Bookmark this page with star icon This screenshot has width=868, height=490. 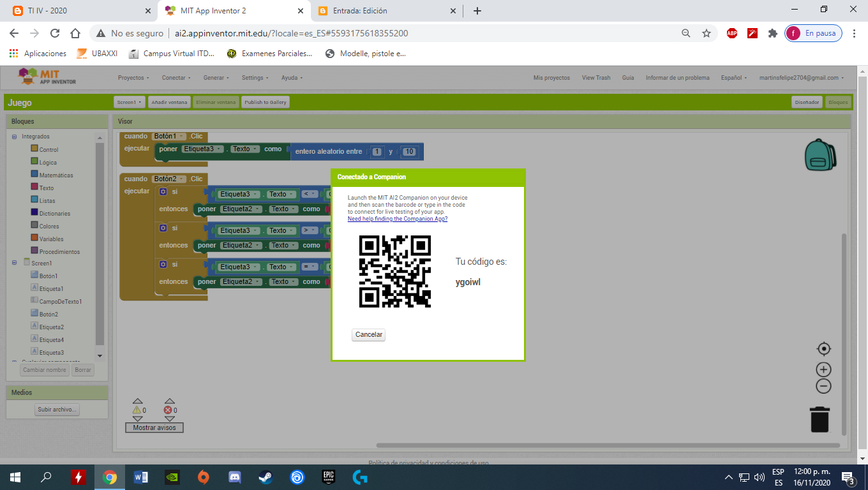[x=707, y=33]
